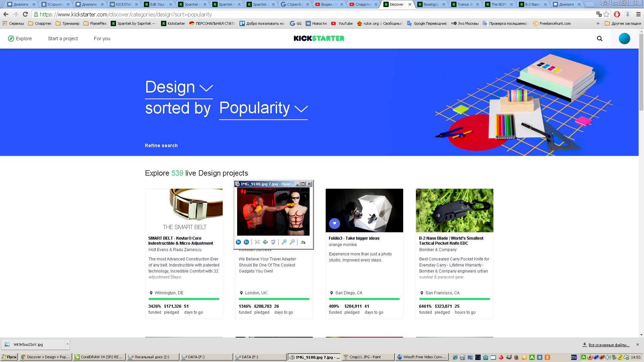644x362 pixels.
Task: Switch to the Beastgrip browser tab
Action: 431,4
